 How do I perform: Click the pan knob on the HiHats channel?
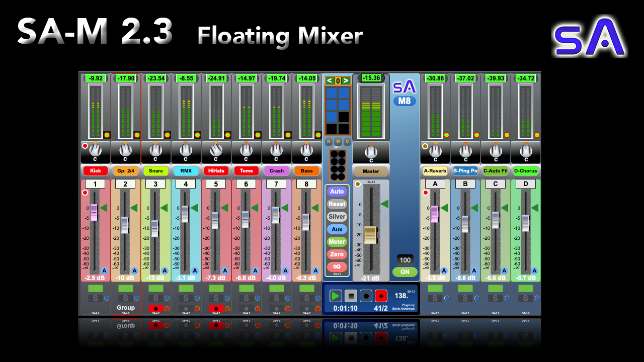click(x=216, y=150)
